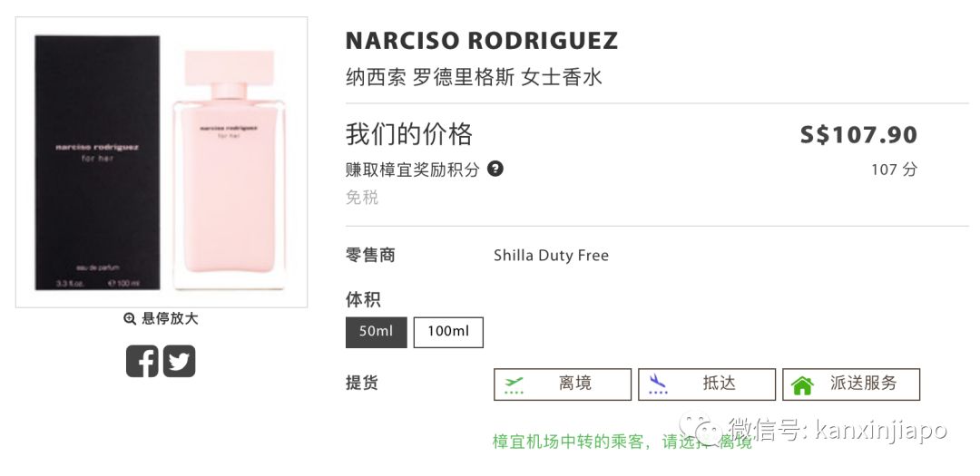Click the green departing plane icon
Image resolution: width=980 pixels, height=476 pixels.
pos(514,384)
